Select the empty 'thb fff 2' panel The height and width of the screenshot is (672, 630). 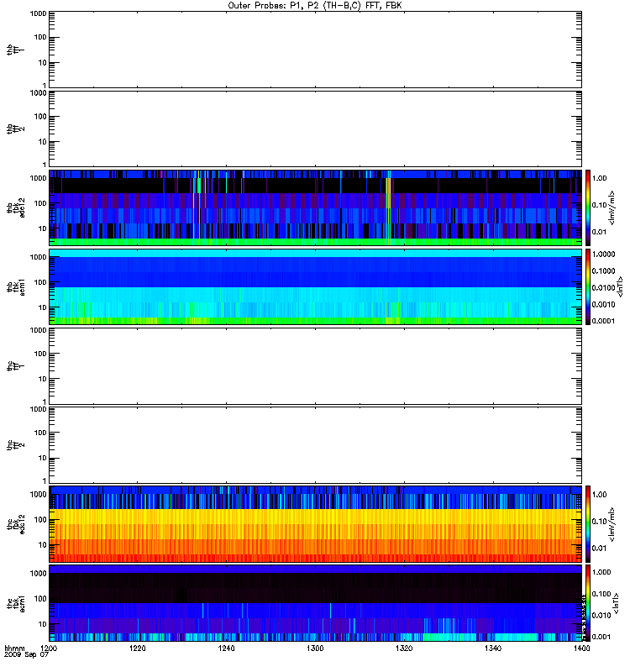pyautogui.click(x=316, y=129)
